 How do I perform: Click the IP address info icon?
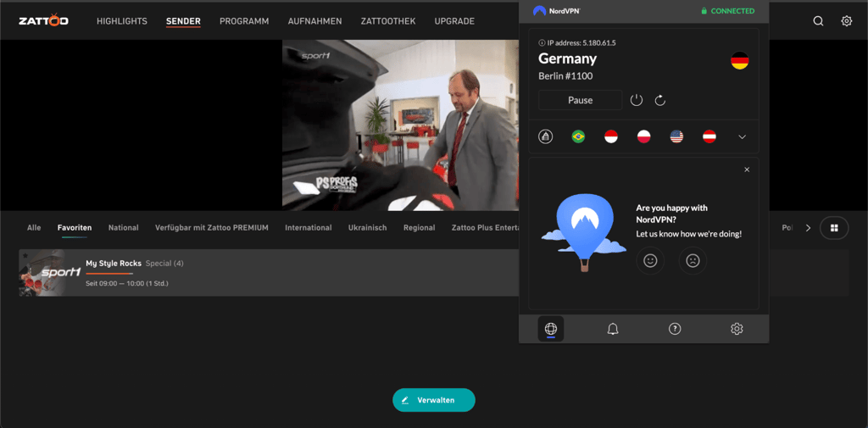pyautogui.click(x=542, y=42)
